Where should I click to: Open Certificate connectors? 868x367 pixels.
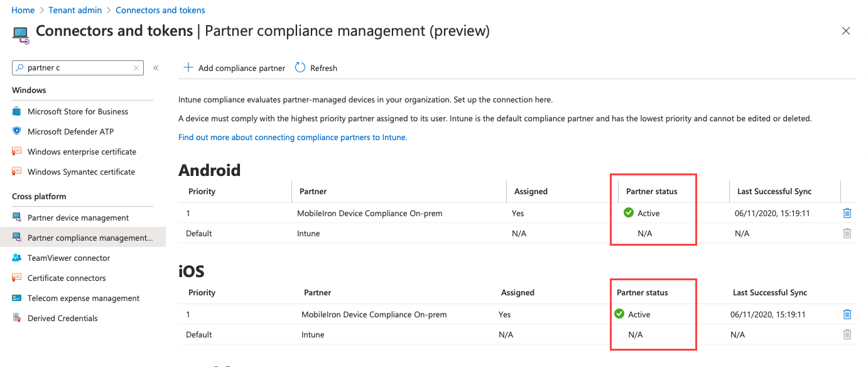67,278
